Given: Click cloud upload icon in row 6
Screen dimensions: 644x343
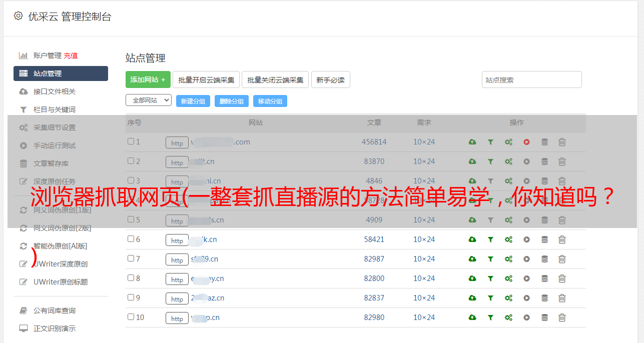Looking at the screenshot, I should (472, 239).
